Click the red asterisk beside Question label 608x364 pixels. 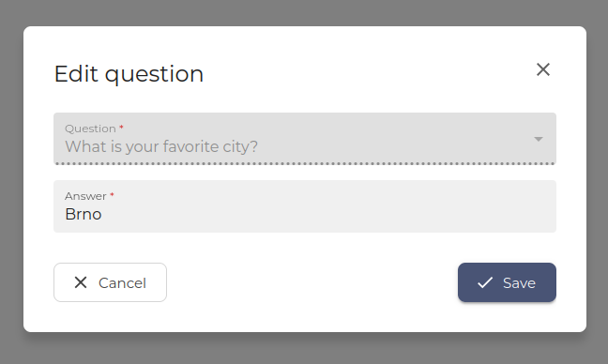(x=121, y=127)
